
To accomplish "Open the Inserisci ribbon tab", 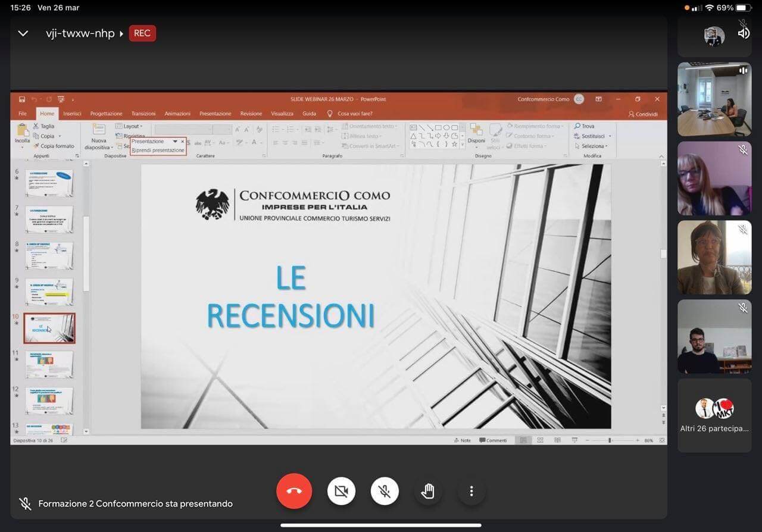I will tap(72, 114).
